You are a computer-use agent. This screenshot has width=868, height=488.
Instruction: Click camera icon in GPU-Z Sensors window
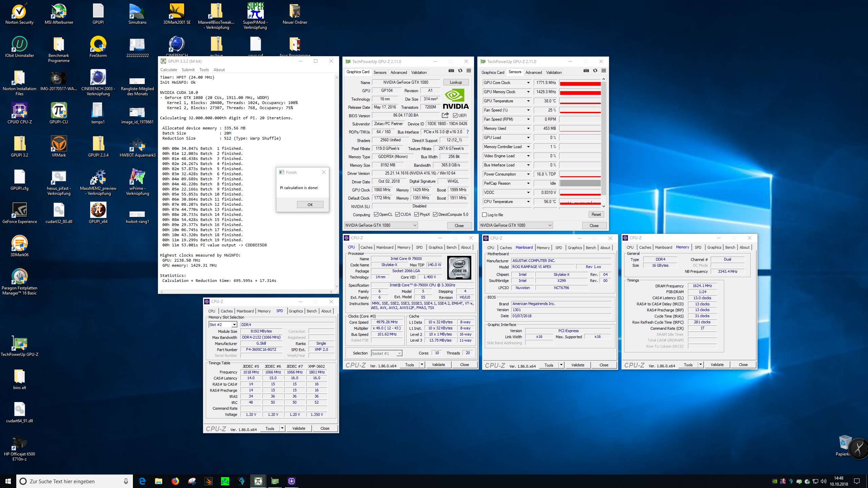point(586,70)
